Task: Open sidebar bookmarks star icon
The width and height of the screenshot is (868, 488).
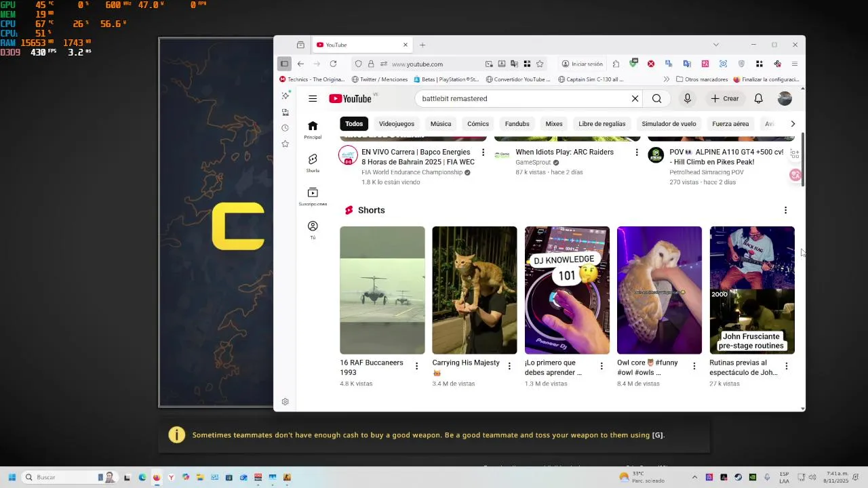Action: click(x=285, y=144)
